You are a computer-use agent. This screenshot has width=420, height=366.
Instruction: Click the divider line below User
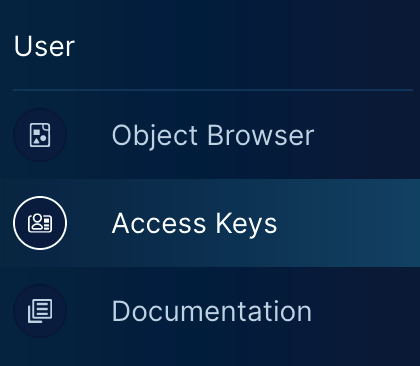[213, 90]
